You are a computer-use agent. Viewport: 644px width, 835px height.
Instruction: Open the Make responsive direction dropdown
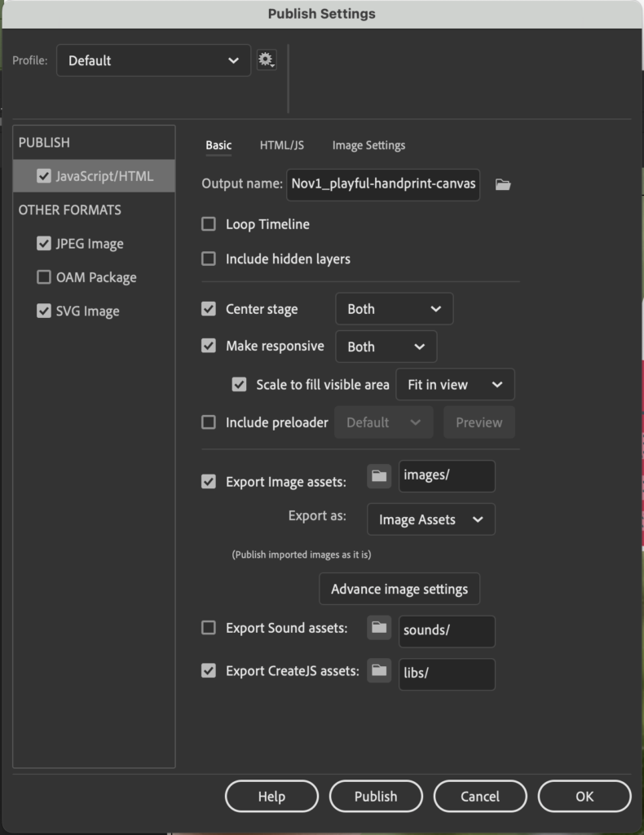pyautogui.click(x=386, y=347)
